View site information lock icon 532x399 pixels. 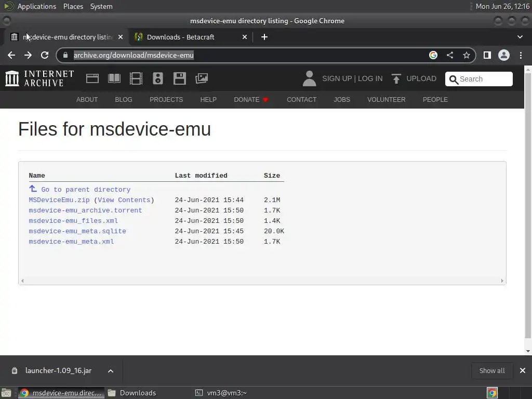coord(65,55)
